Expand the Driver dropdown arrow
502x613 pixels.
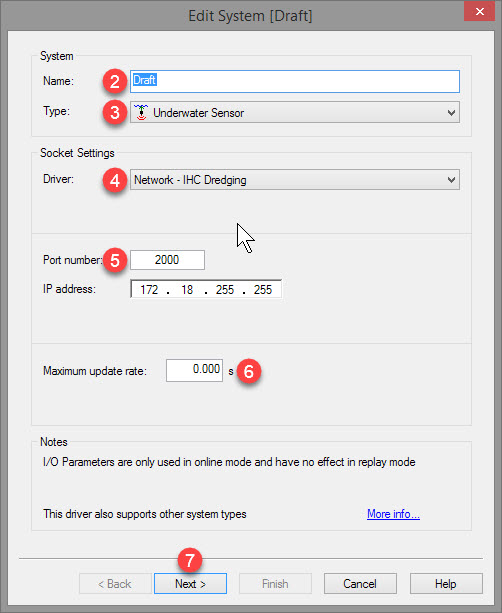click(x=451, y=180)
